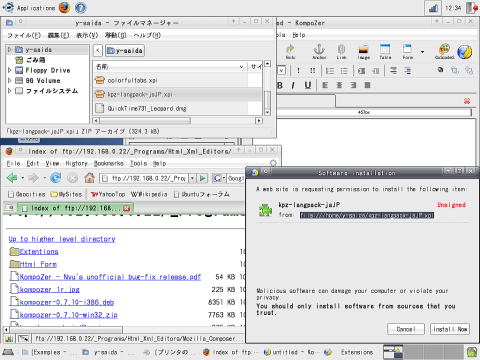Viewport: 480px width, 360px height.
Task: Toggle align left in KompoZer
Action: click(325, 85)
